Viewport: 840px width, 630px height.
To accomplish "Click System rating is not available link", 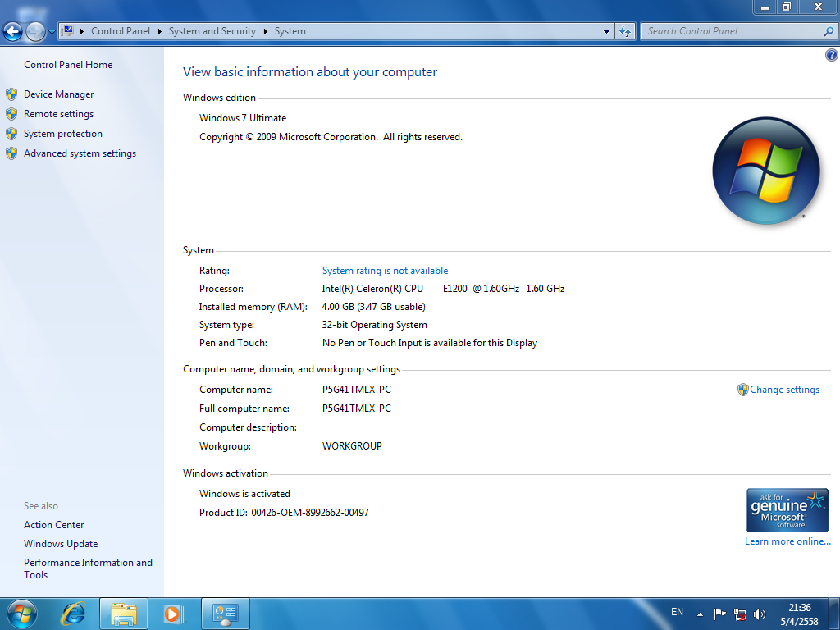I will pos(385,271).
